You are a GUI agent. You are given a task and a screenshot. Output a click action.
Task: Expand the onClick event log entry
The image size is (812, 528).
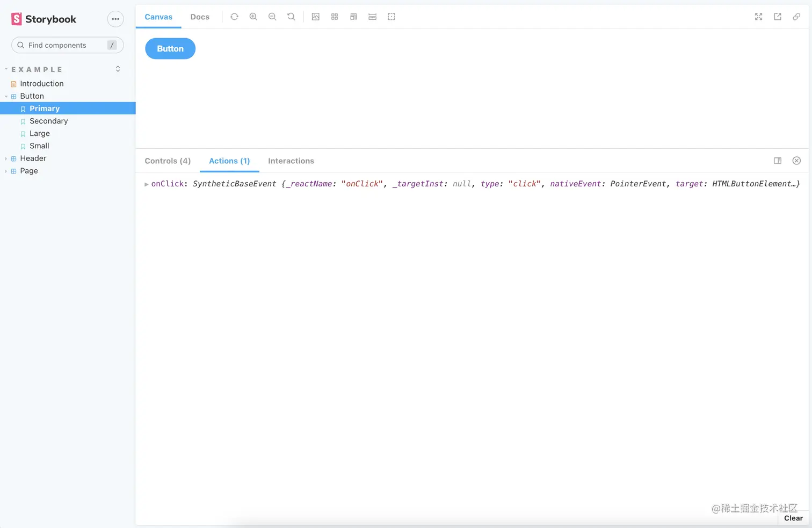[x=147, y=184]
